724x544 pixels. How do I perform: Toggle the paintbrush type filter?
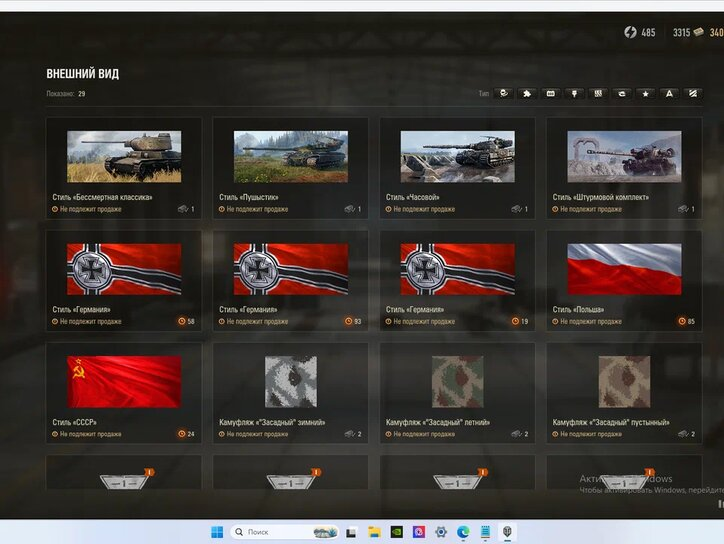574,94
